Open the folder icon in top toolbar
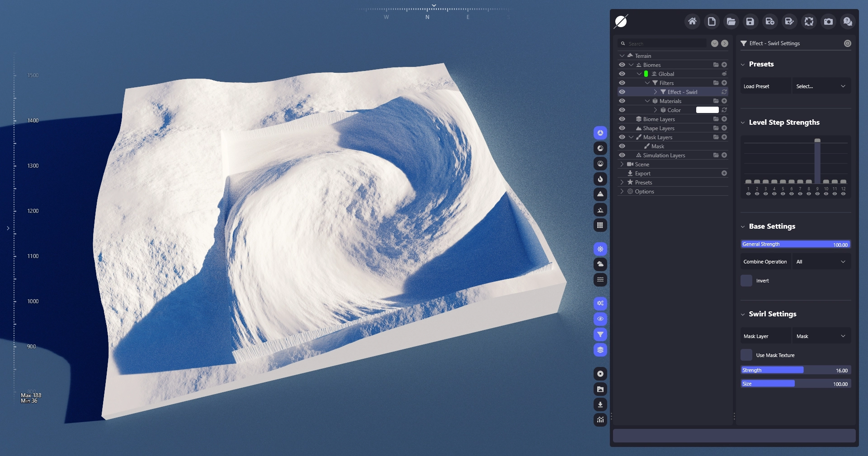 point(731,21)
